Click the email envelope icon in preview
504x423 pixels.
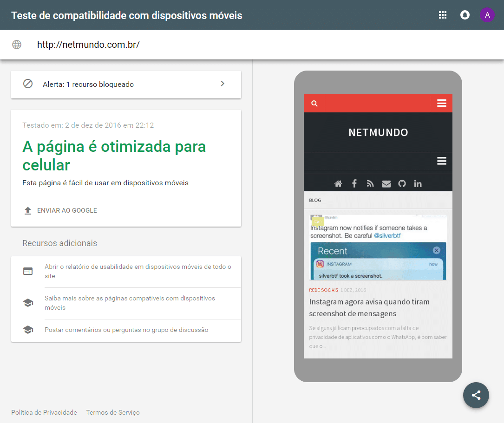(386, 184)
